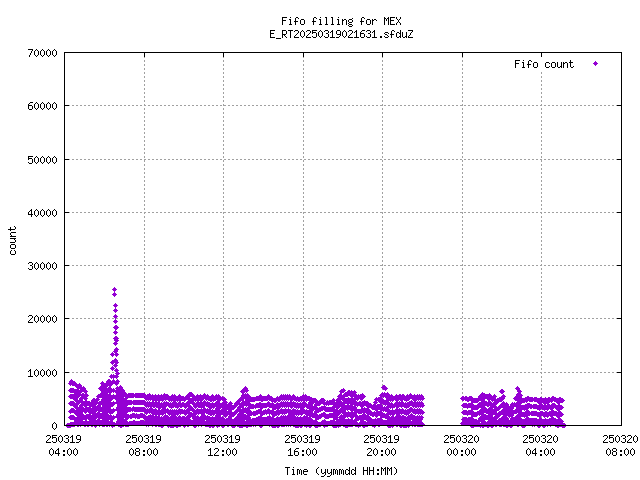Screen dimensions: 640x480
Task: Click the '250319 12:00' x-axis tick label
Action: [x=222, y=446]
